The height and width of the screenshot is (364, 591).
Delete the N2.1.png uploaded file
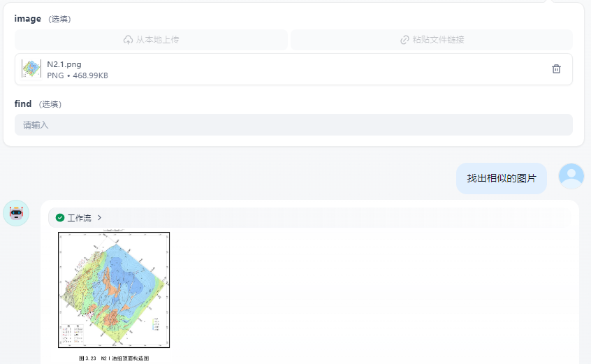(556, 69)
